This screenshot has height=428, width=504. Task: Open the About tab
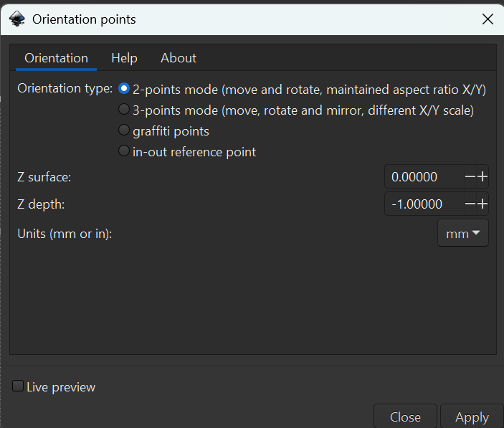(x=179, y=58)
